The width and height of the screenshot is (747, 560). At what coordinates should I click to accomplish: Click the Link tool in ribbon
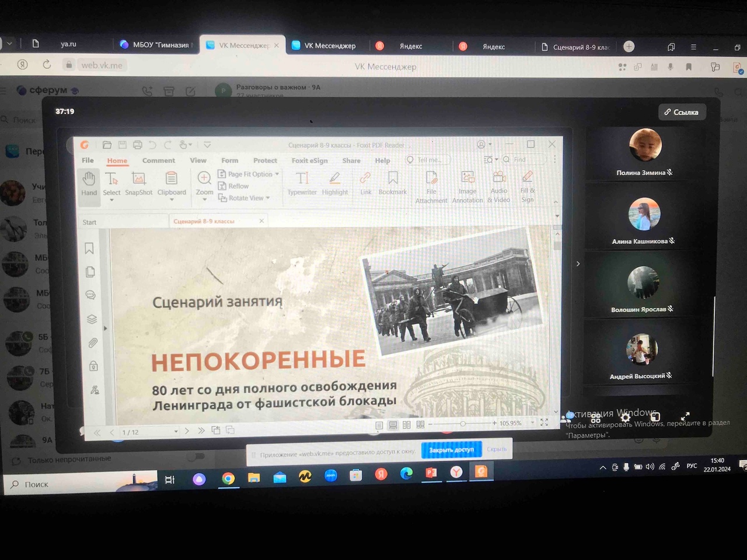point(365,183)
